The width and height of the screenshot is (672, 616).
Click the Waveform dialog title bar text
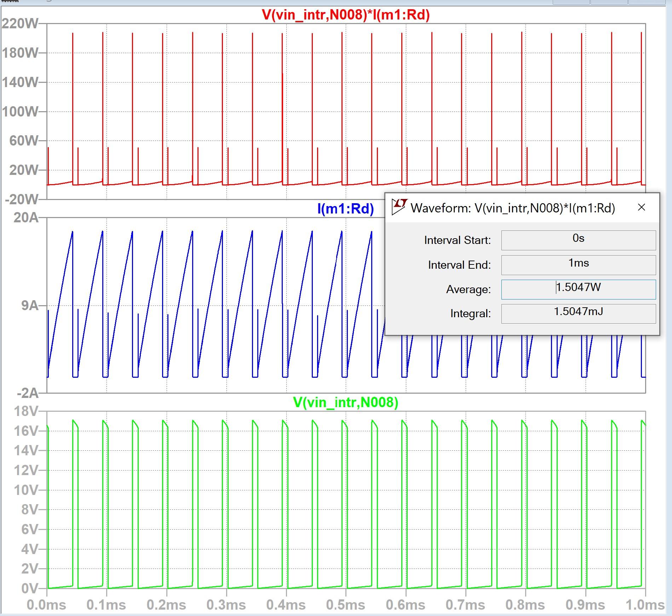coord(513,208)
